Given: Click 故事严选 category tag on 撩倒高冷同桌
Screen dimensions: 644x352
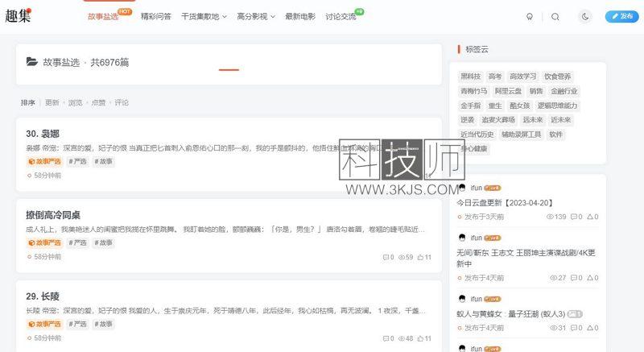Looking at the screenshot, I should click(44, 243).
